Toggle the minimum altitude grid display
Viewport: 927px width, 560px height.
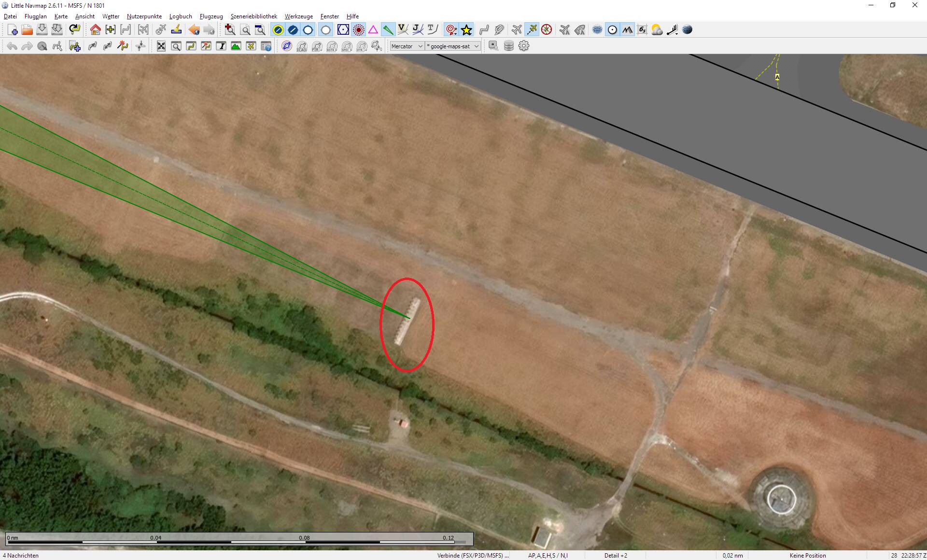642,29
